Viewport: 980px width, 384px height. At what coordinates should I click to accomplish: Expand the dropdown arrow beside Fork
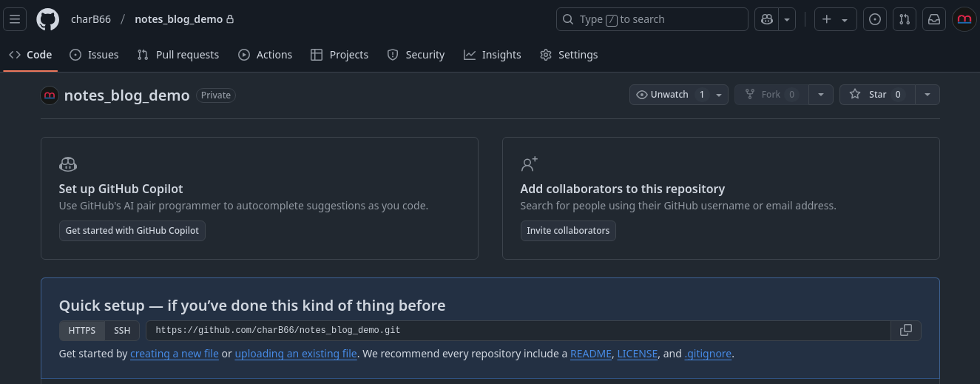pyautogui.click(x=821, y=95)
